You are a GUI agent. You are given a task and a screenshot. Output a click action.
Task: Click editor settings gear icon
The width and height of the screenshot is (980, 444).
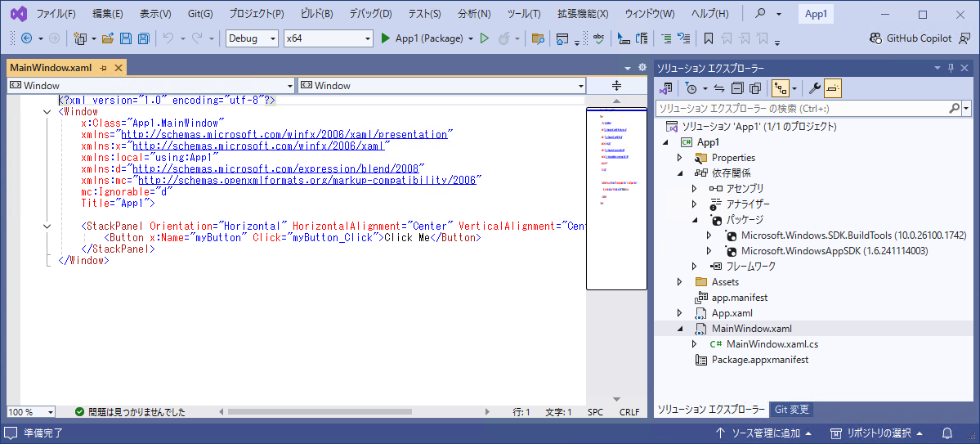(x=642, y=68)
